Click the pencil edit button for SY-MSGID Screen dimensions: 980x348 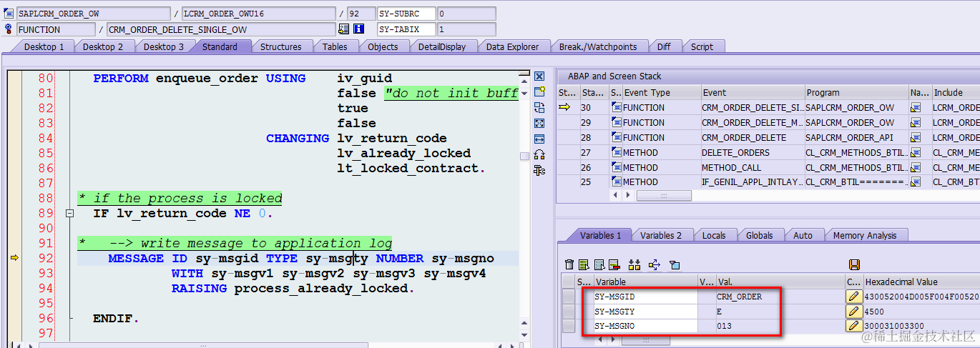854,297
